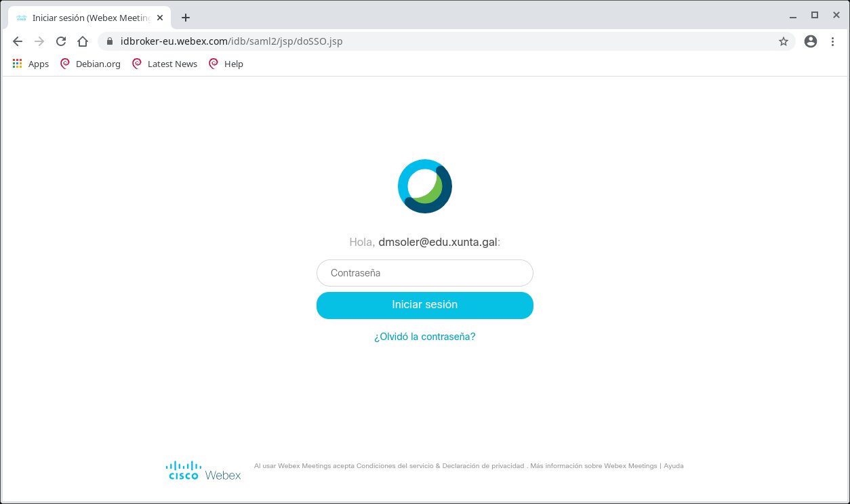Close the Iniciar sesión tab

pos(159,18)
